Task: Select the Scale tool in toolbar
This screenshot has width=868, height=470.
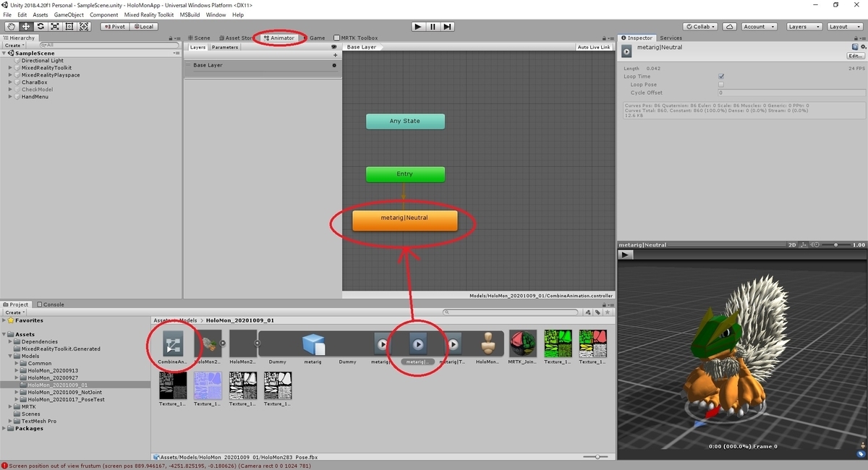Action: [x=54, y=27]
